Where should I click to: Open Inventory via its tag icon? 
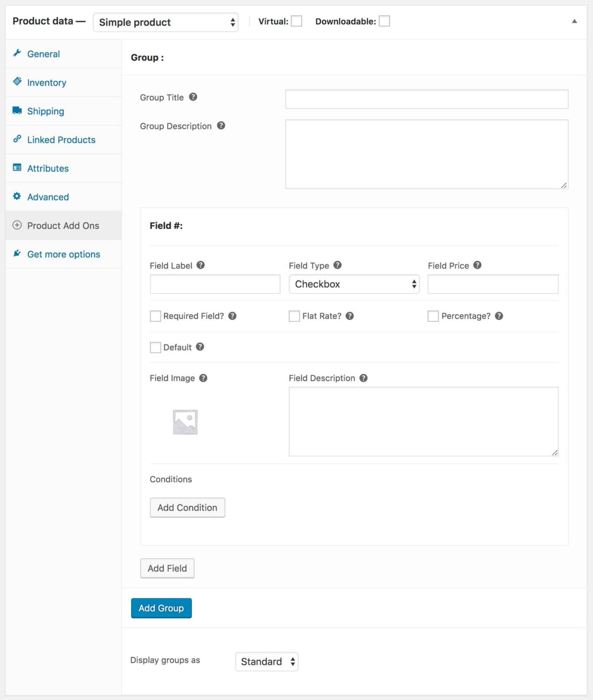17,82
